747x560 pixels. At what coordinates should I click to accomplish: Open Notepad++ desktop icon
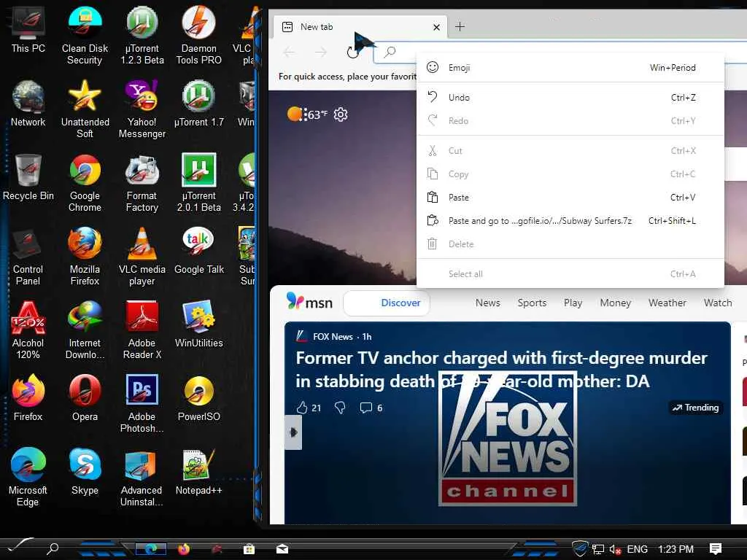tap(198, 472)
